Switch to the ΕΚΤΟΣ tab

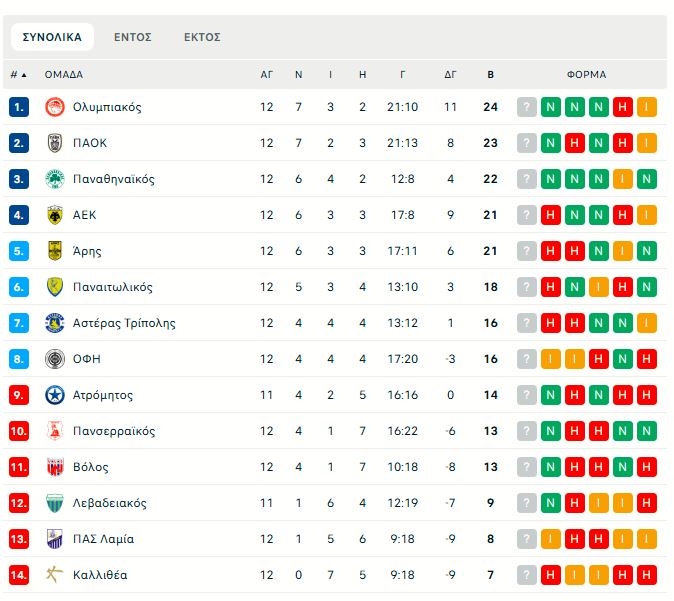(x=202, y=37)
